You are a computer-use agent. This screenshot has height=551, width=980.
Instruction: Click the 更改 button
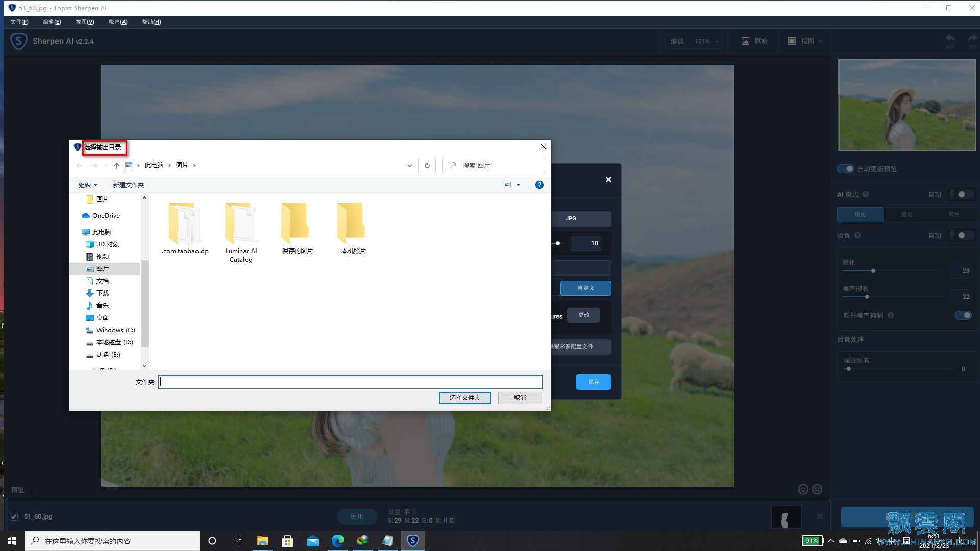[x=583, y=315]
